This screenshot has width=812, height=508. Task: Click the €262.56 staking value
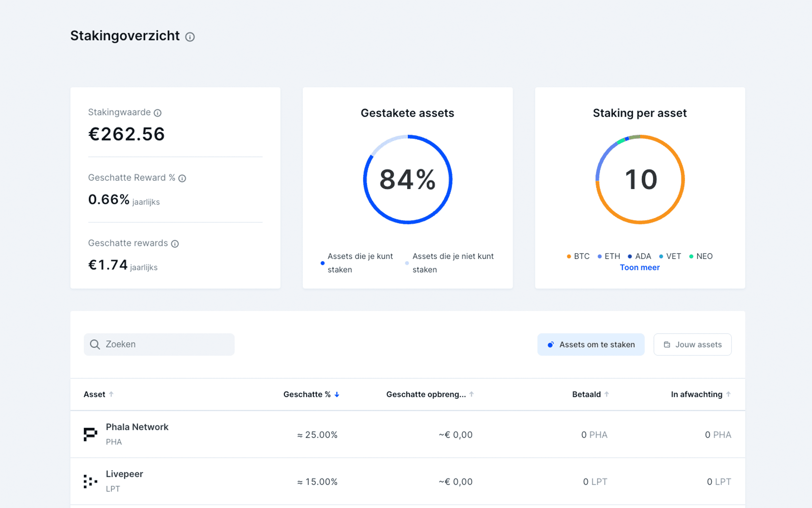coord(127,134)
